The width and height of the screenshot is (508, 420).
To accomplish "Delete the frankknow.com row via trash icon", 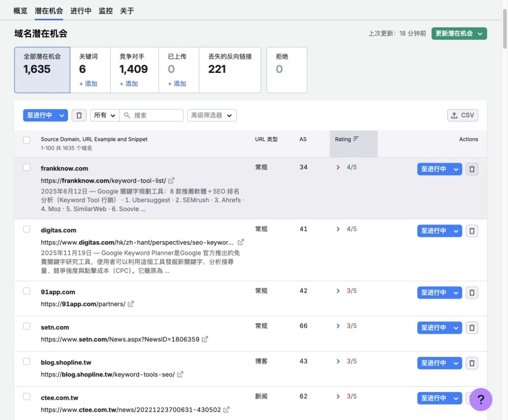I will coord(472,169).
